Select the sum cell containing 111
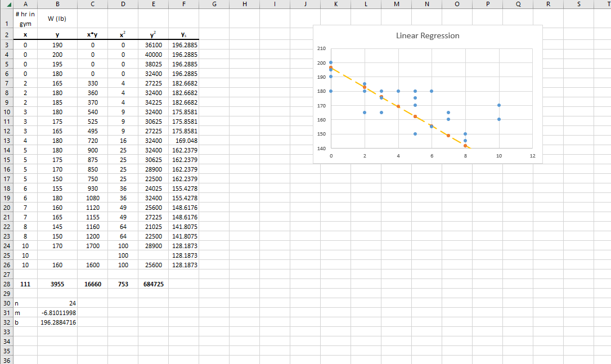Viewport: 611px width, 364px height. point(25,284)
